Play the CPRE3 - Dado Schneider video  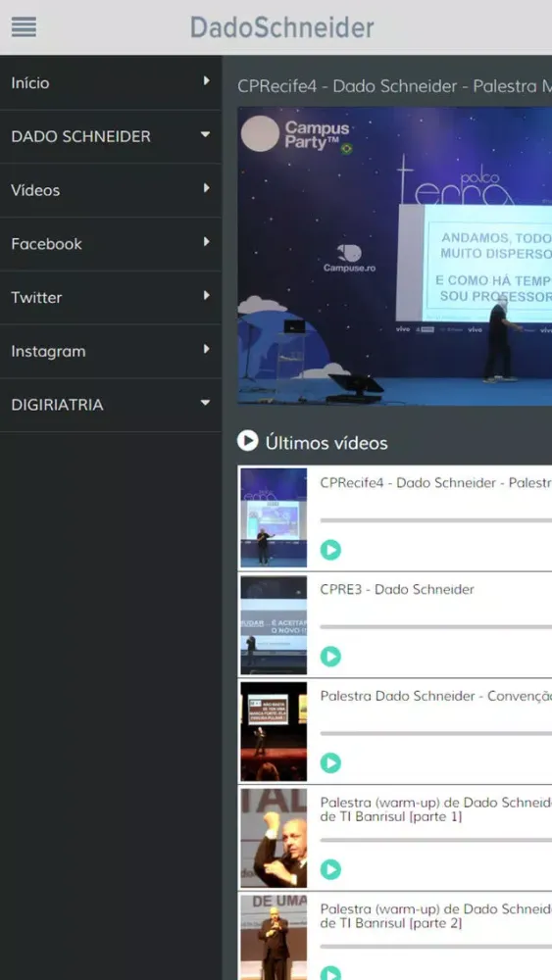(x=330, y=657)
